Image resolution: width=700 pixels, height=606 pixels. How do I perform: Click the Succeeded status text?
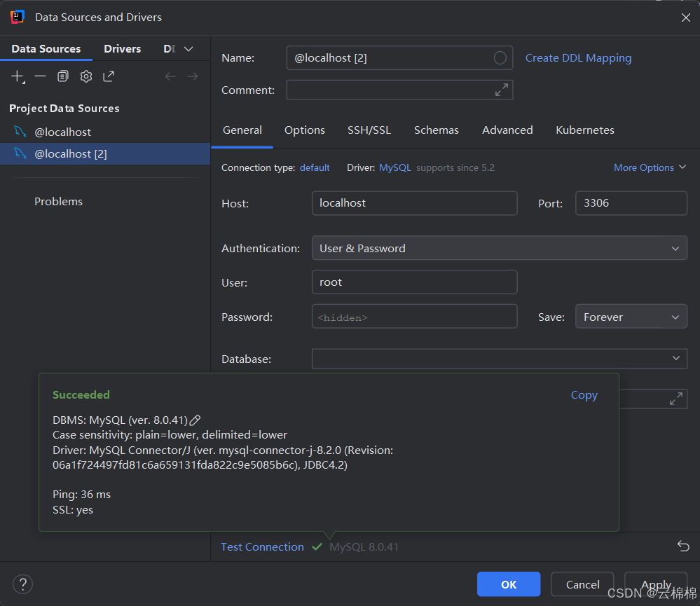point(81,395)
